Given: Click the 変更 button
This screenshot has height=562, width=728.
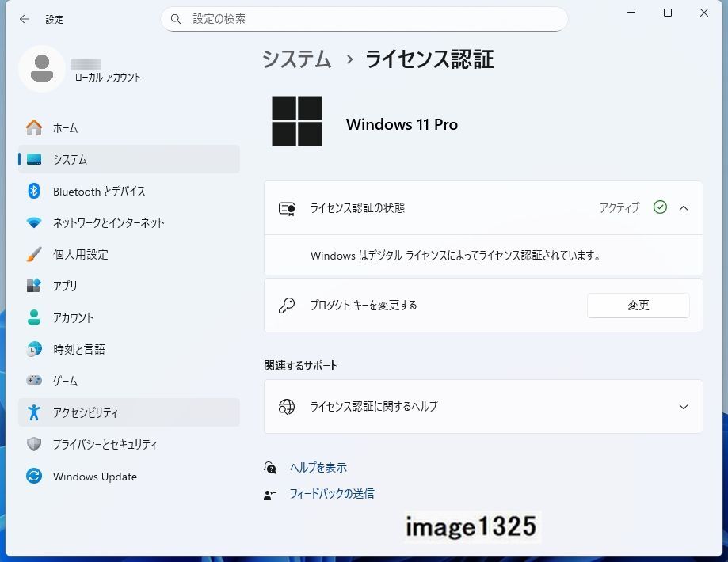Looking at the screenshot, I should tap(638, 305).
